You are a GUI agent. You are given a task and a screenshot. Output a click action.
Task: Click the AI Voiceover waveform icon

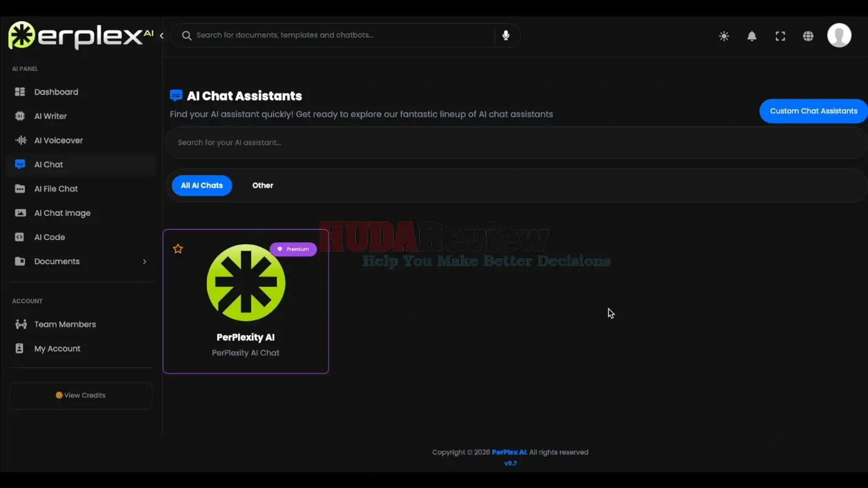(x=20, y=140)
